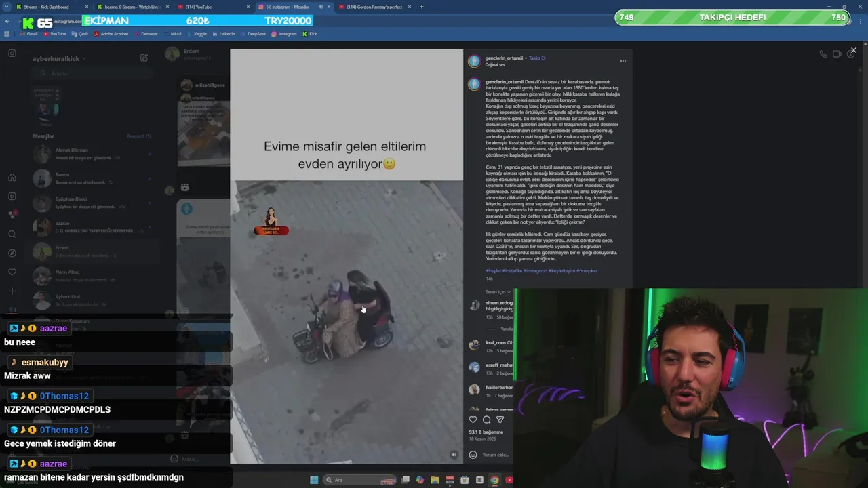Start a new message with compose icon
The image size is (868, 488).
click(144, 58)
